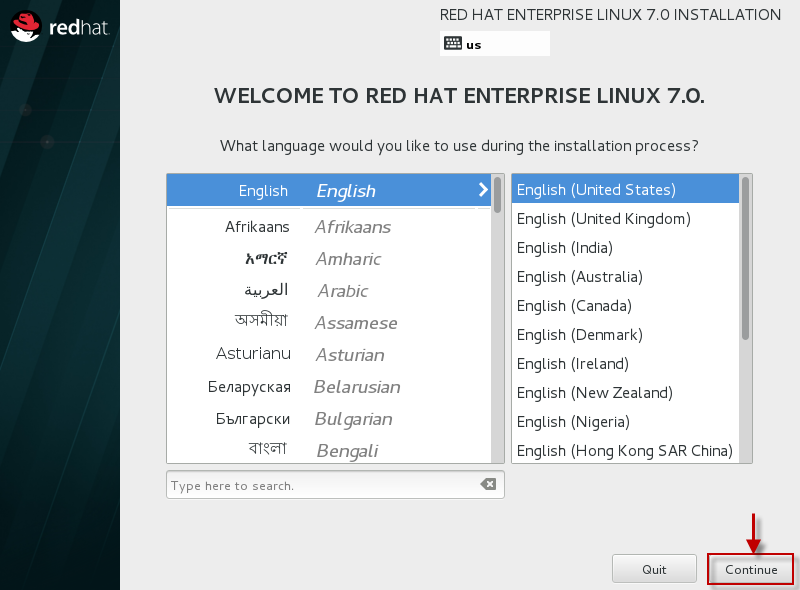Select Afrikaans in the language list
Screen dimensions: 800x590
click(x=329, y=227)
